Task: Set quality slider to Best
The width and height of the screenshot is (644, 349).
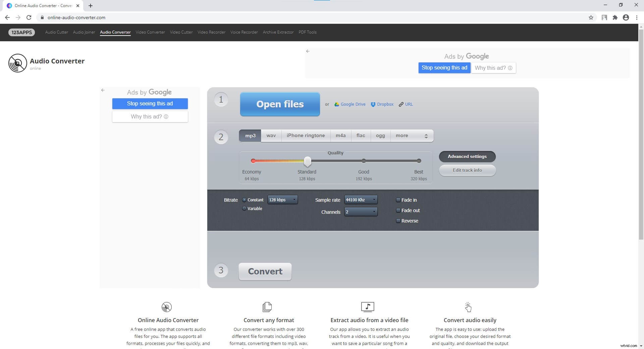Action: point(419,161)
